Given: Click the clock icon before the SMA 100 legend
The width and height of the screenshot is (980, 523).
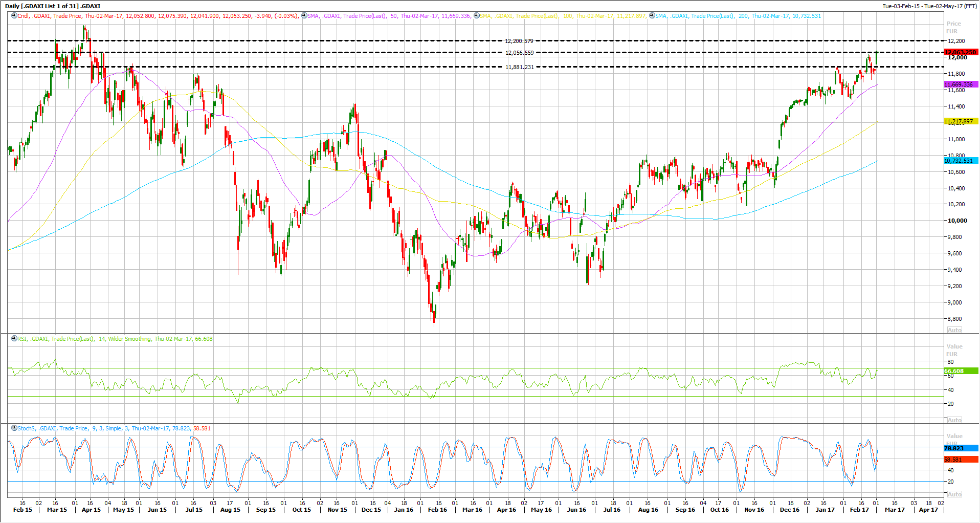Looking at the screenshot, I should [x=477, y=16].
